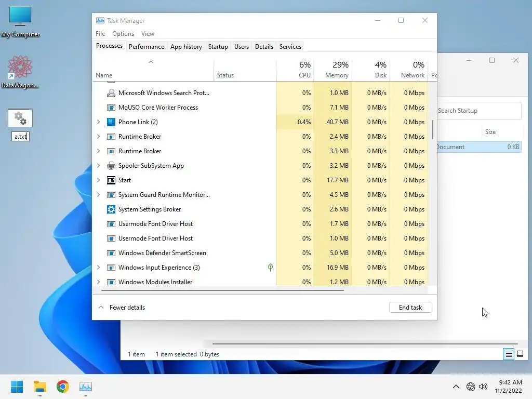Click the a.txt rename text box
Viewport: 532px width, 399px height.
(x=20, y=137)
